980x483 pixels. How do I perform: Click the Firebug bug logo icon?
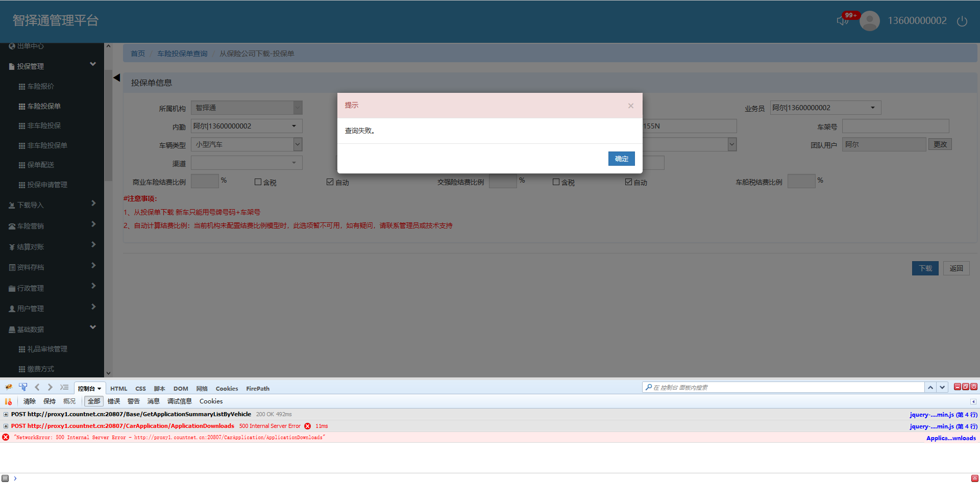[x=9, y=388]
